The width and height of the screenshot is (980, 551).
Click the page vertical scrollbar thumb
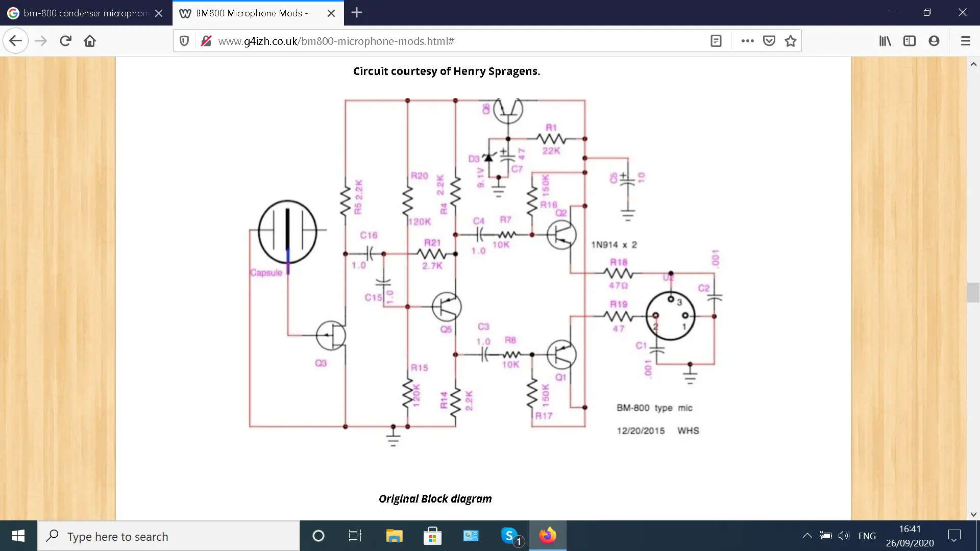(x=973, y=293)
